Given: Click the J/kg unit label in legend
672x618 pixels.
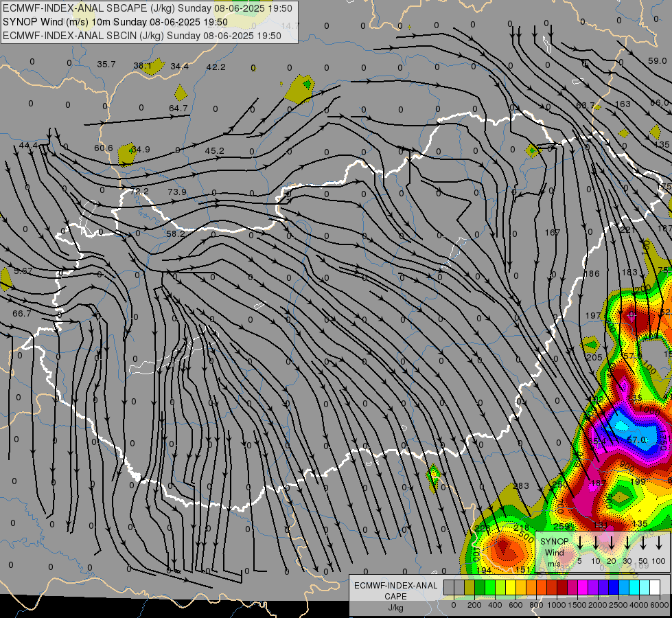Looking at the screenshot, I should coord(395,608).
